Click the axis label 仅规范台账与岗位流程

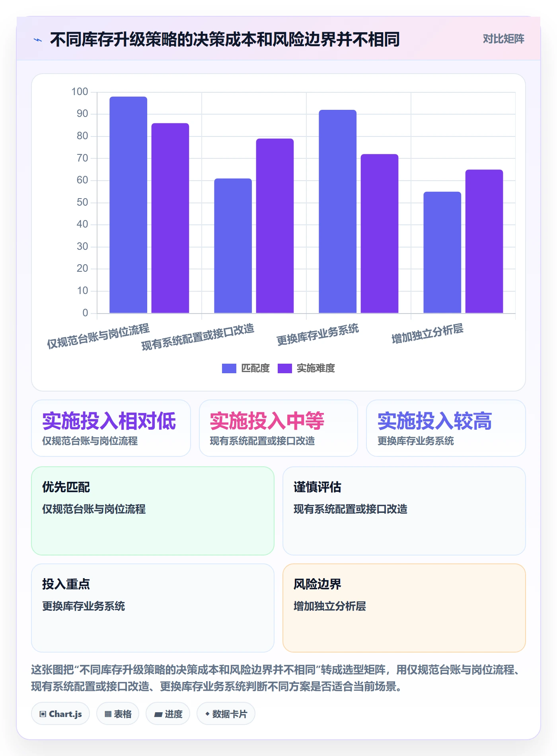pyautogui.click(x=98, y=336)
